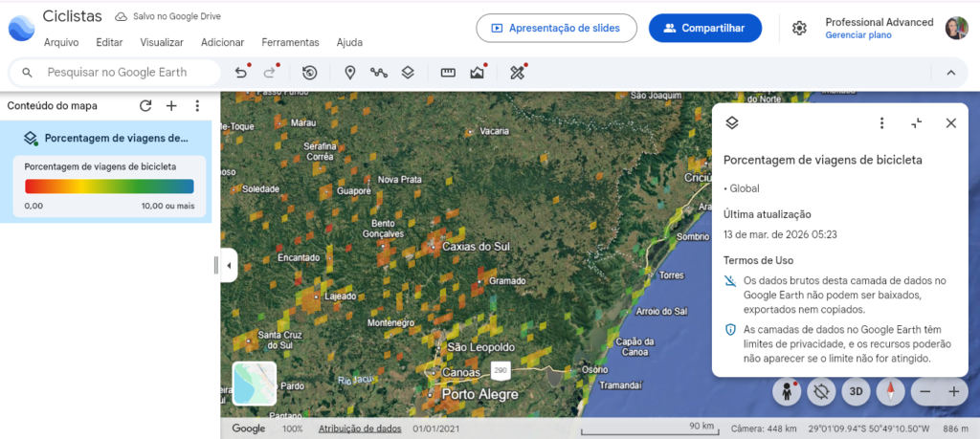This screenshot has height=439, width=980.
Task: Toggle the my-location tracking button
Action: [821, 391]
